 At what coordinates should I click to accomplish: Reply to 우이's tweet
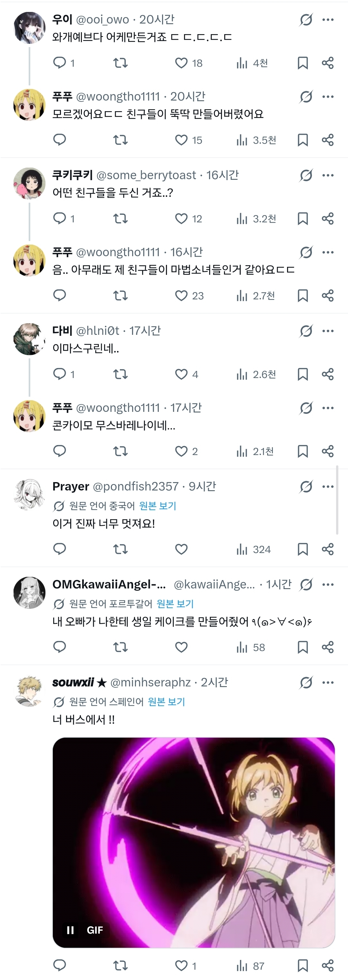coord(60,63)
